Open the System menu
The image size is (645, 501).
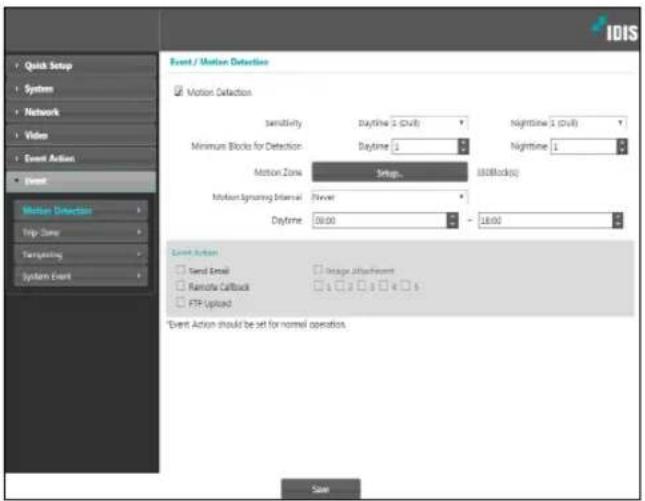81,89
